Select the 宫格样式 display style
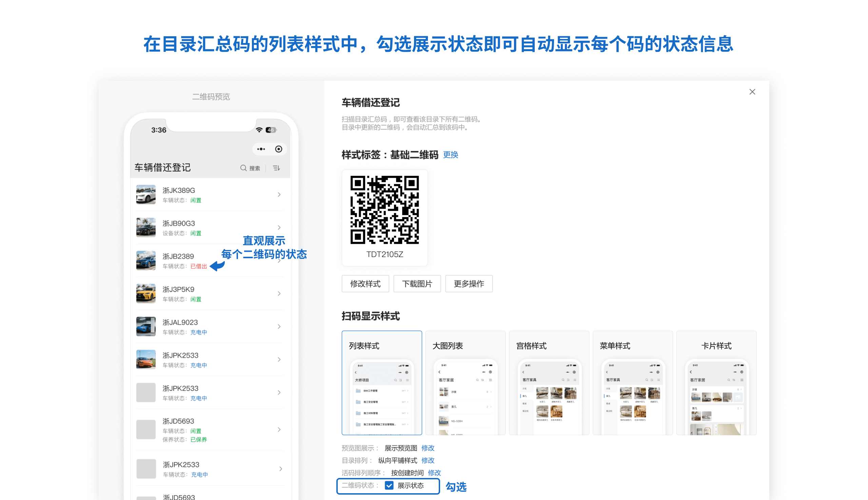Image resolution: width=868 pixels, height=500 pixels. pos(549,382)
